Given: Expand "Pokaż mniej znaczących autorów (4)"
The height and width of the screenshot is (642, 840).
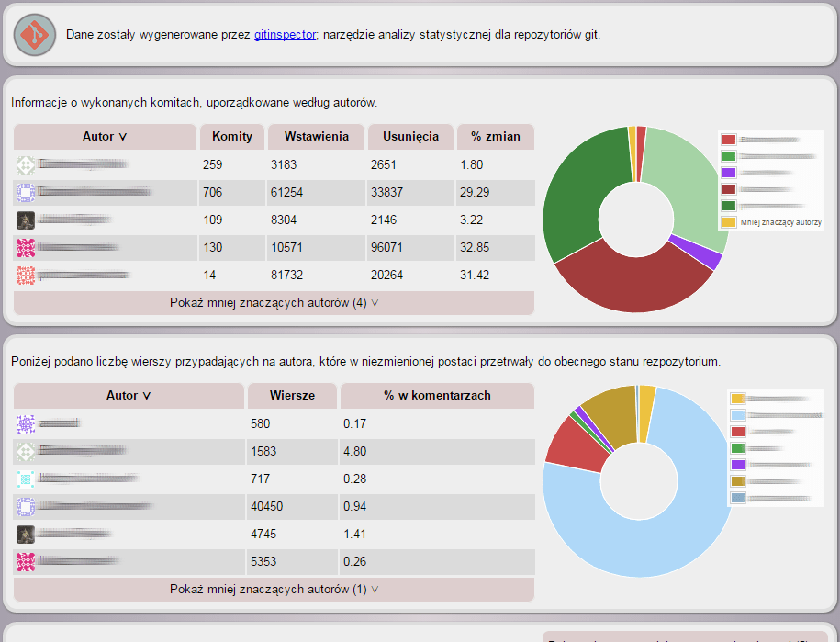Looking at the screenshot, I should pyautogui.click(x=273, y=302).
